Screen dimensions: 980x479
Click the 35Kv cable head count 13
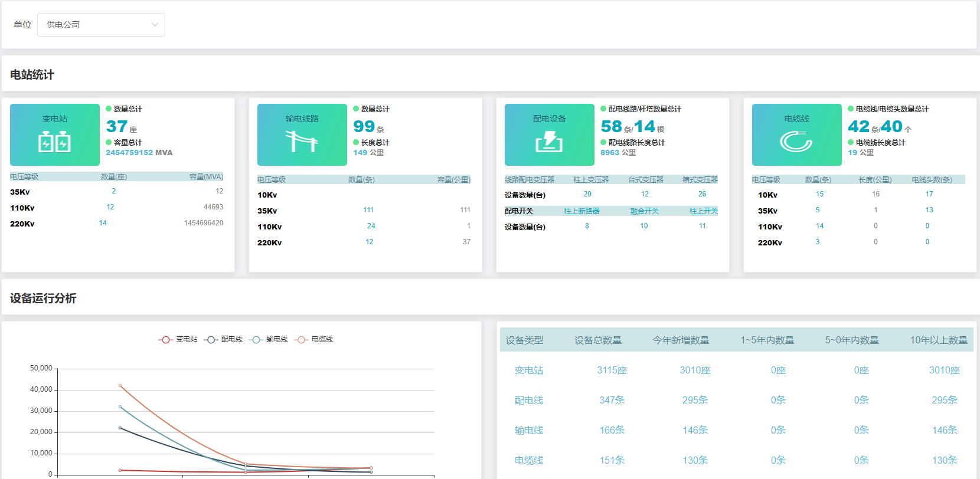click(x=929, y=210)
